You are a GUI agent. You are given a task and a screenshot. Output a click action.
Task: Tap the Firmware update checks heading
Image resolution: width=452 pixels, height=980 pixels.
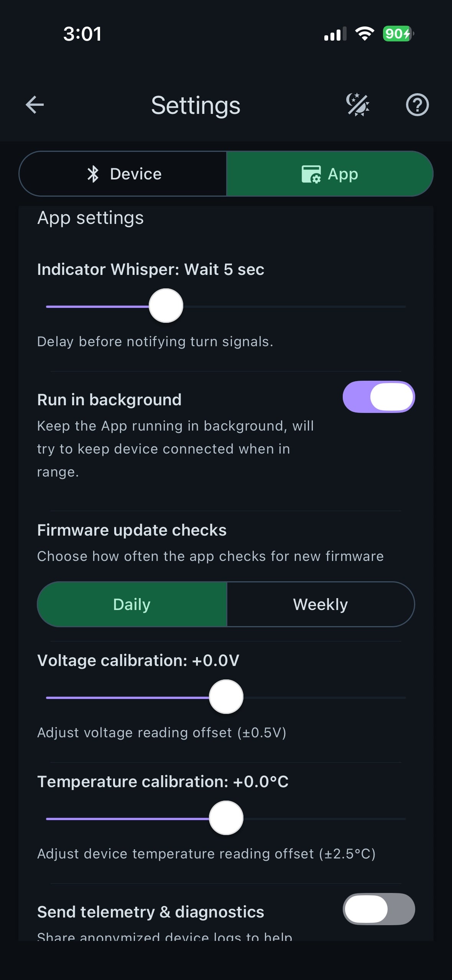(132, 530)
